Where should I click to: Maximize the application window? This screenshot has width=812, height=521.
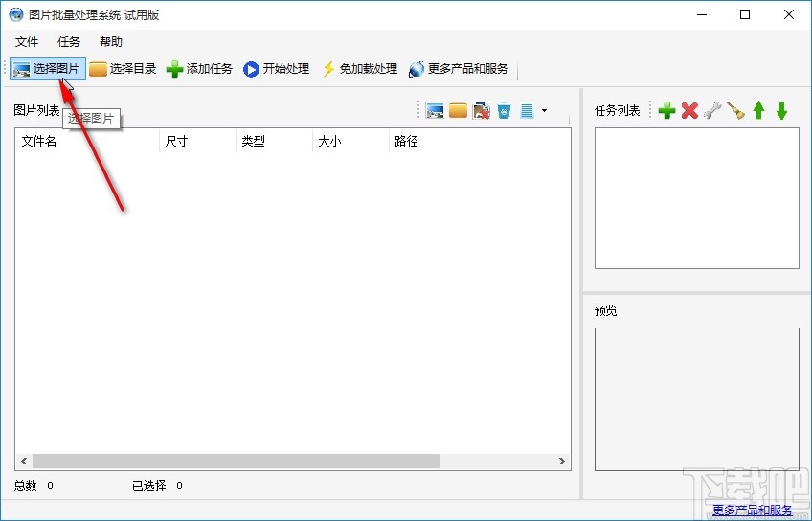pyautogui.click(x=745, y=14)
